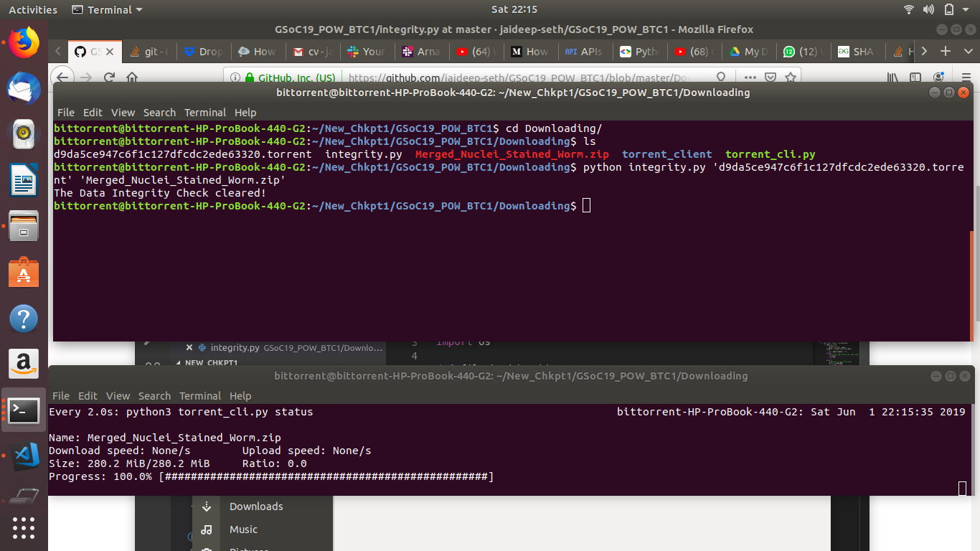
Task: Go forward in Firefox
Action: pyautogui.click(x=87, y=77)
